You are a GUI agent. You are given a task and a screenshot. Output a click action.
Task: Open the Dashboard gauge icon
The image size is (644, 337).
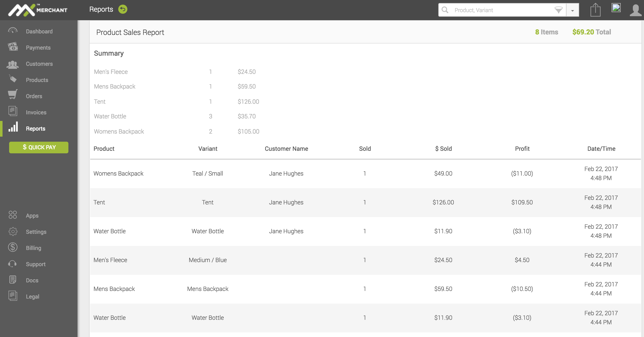(13, 31)
